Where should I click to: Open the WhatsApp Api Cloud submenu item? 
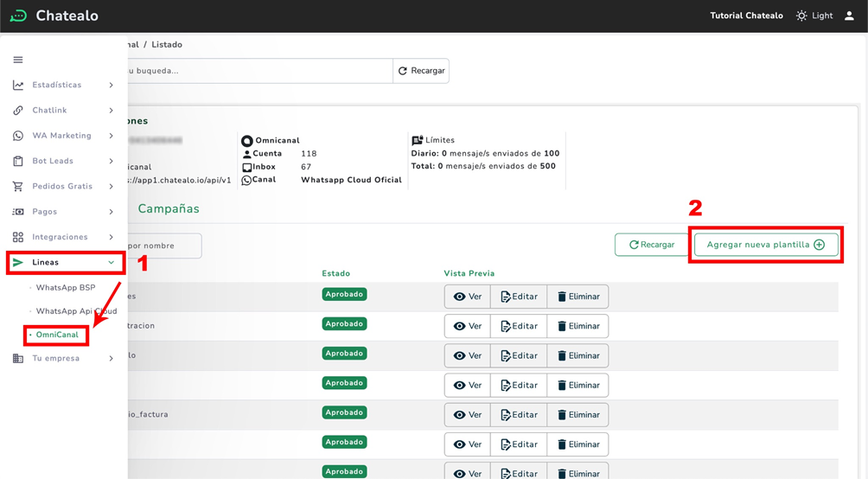click(x=76, y=311)
